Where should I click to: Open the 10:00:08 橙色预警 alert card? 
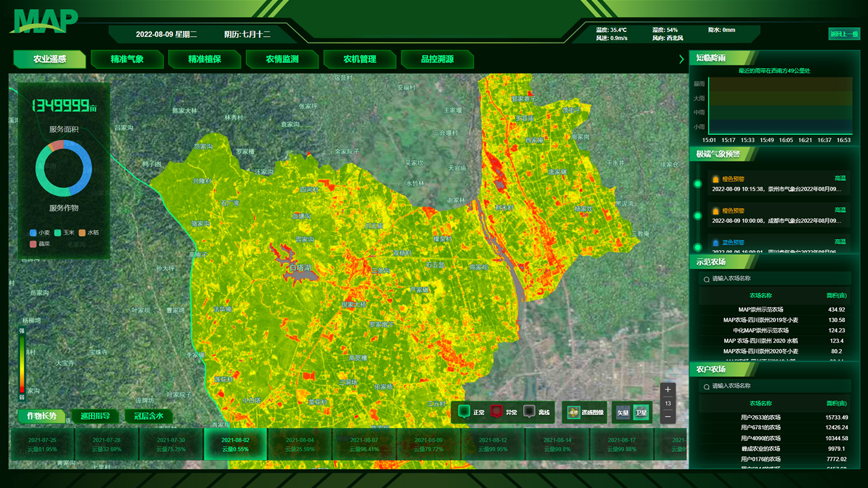pos(780,216)
